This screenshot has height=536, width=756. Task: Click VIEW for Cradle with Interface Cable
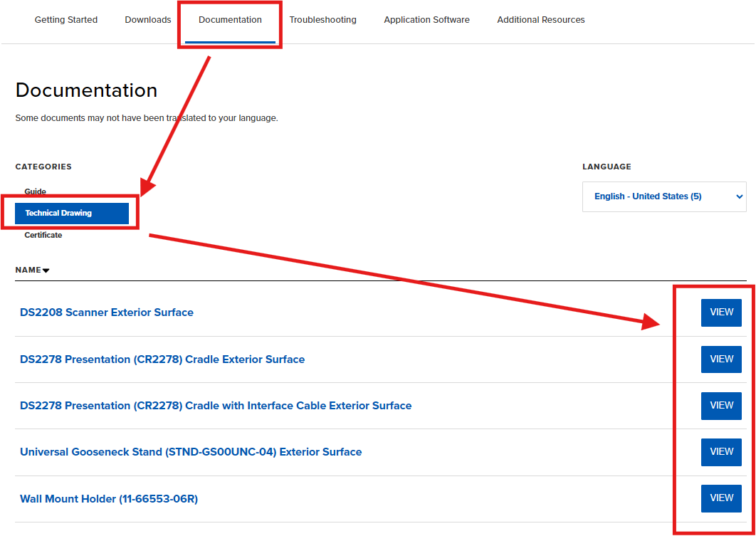coord(721,406)
